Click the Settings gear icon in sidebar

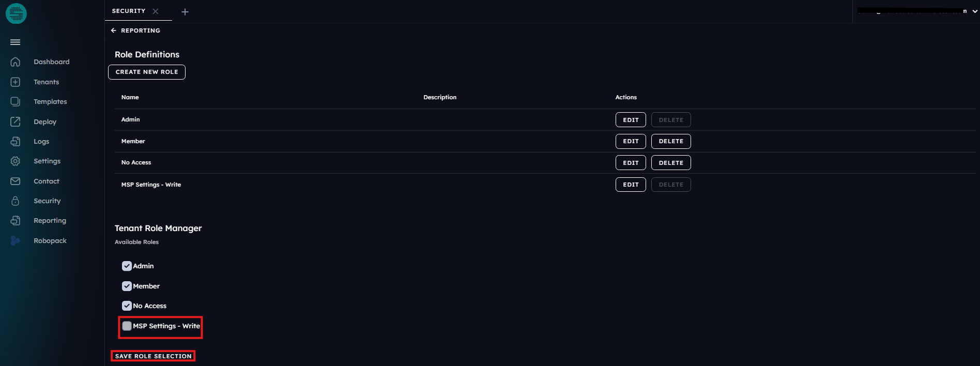(16, 161)
